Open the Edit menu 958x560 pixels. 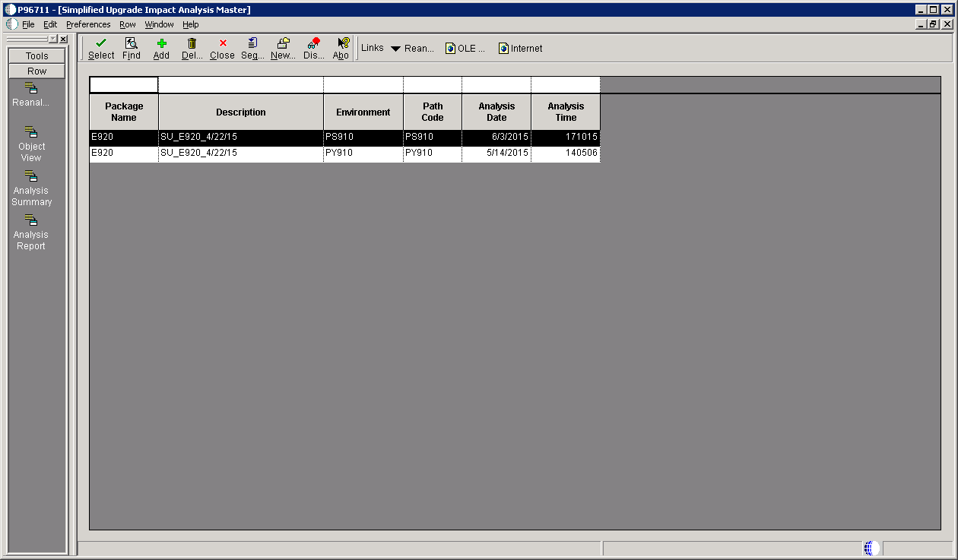pos(50,24)
